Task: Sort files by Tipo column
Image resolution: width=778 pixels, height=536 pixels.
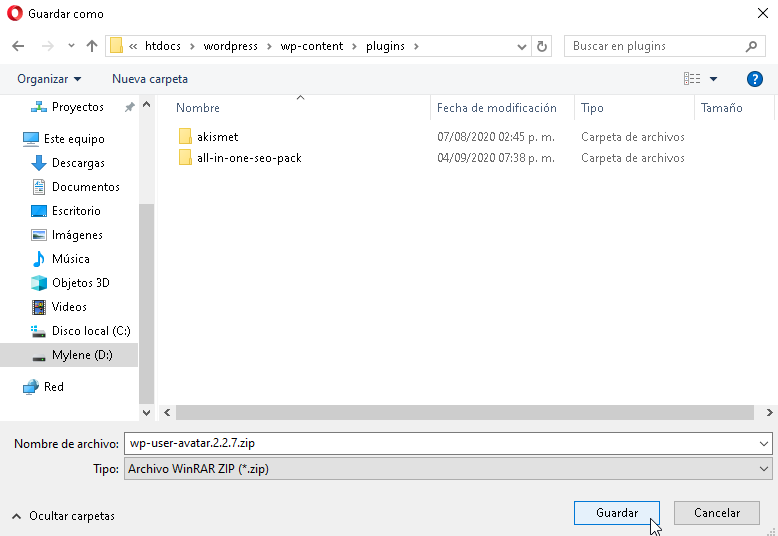Action: click(x=592, y=108)
